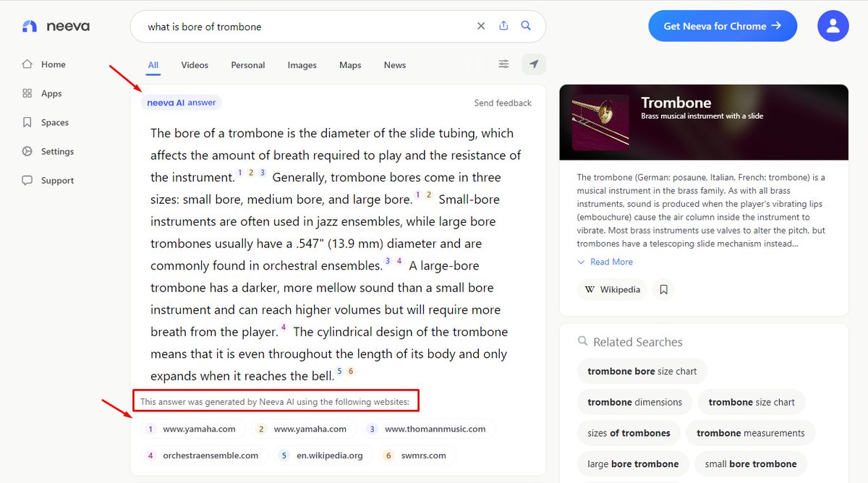Toggle the location arrow icon
The height and width of the screenshot is (483, 868).
(534, 64)
